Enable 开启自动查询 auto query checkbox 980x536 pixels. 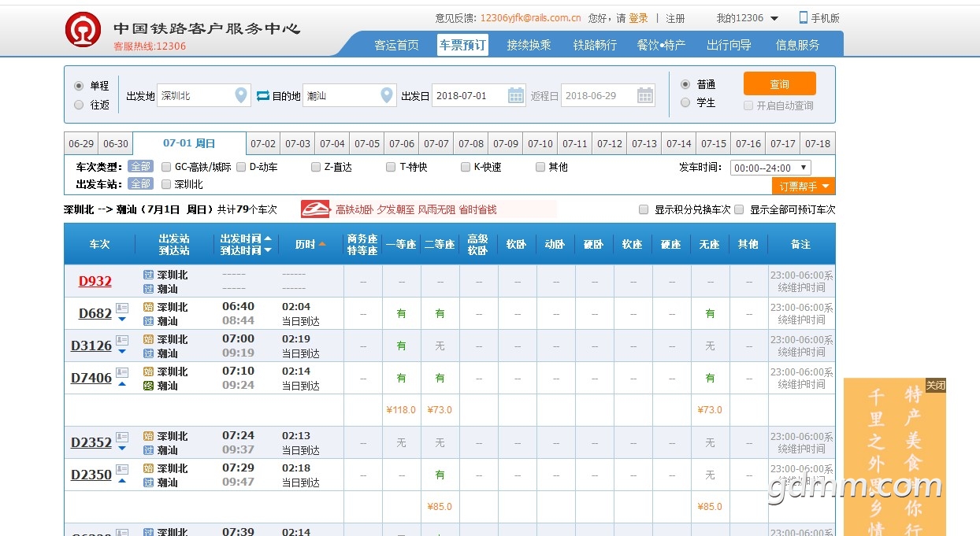(748, 105)
